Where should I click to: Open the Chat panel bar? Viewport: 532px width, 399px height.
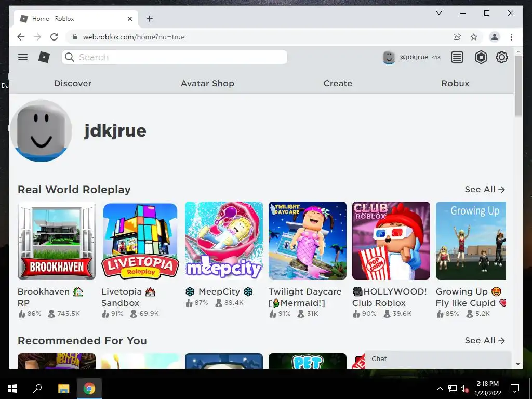(x=438, y=359)
